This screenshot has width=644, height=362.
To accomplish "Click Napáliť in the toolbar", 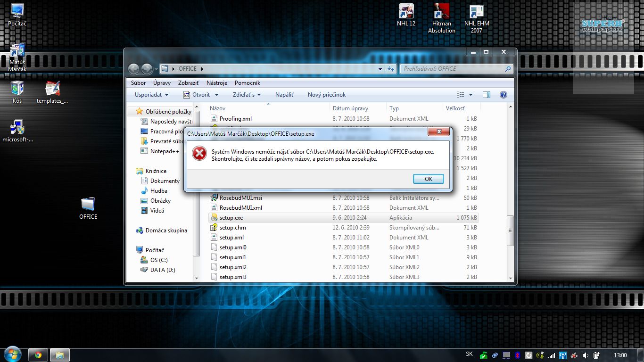I will coord(284,95).
